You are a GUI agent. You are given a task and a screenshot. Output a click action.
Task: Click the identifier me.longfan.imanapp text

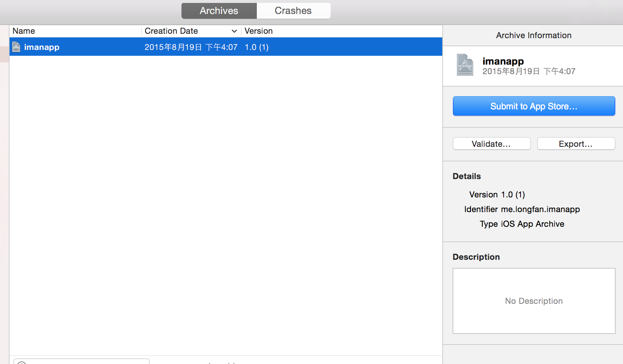540,209
